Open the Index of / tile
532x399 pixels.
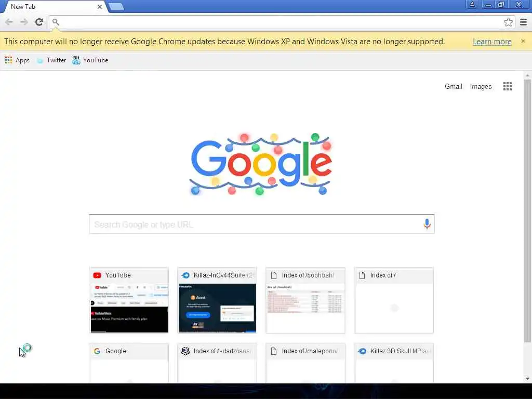point(394,300)
